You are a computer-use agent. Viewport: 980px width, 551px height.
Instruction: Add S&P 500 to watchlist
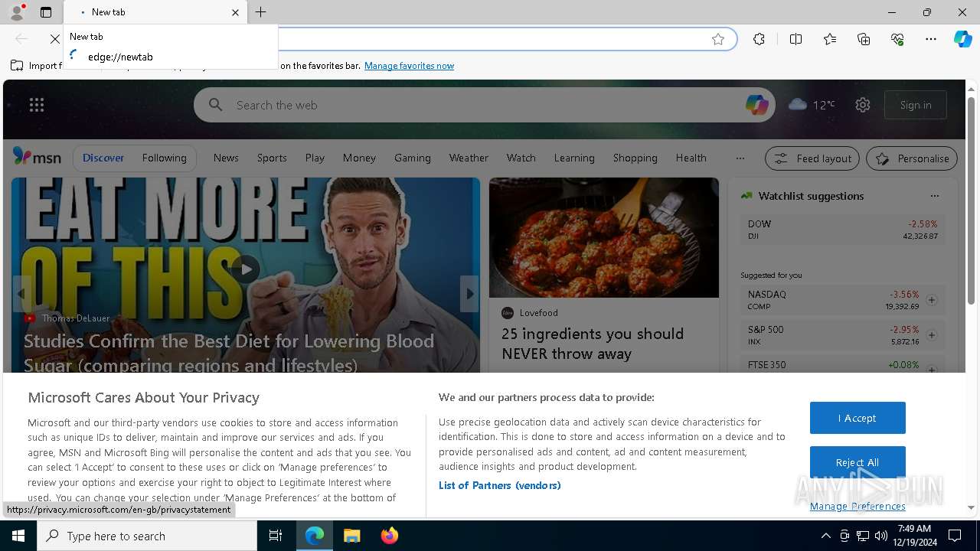pyautogui.click(x=932, y=335)
